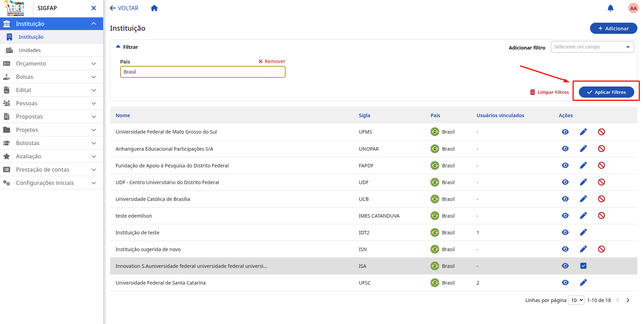The image size is (644, 324).
Task: Block the FAPDF institution
Action: tap(601, 165)
